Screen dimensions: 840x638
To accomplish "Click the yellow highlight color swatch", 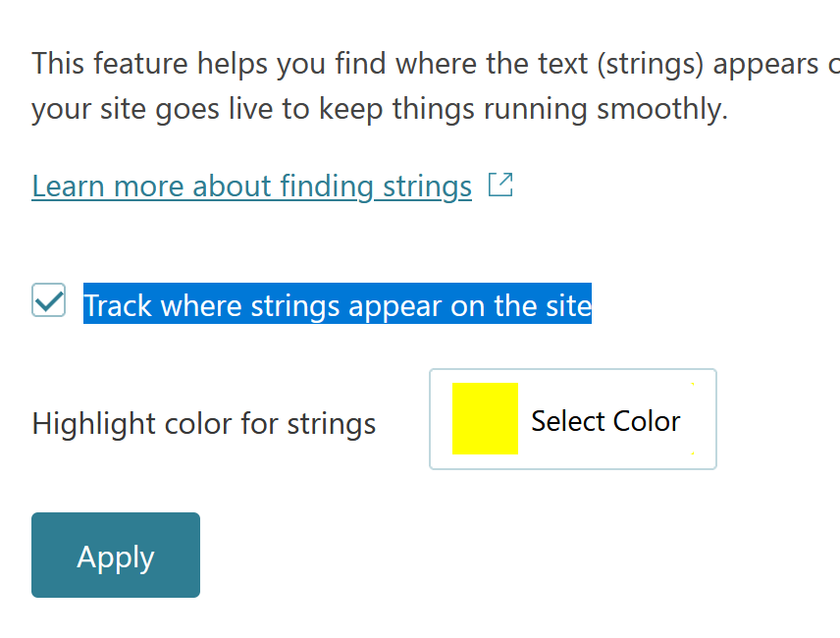I will tap(486, 418).
